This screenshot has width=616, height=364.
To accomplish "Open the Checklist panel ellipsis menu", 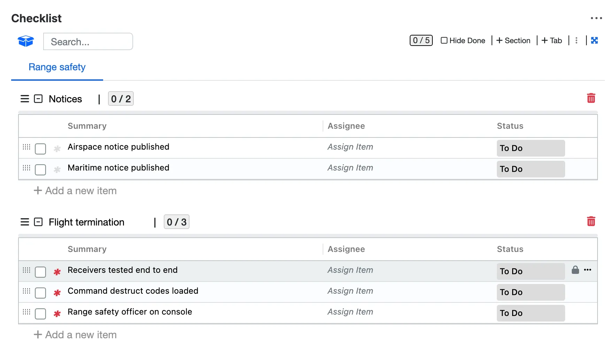I will pos(596,18).
